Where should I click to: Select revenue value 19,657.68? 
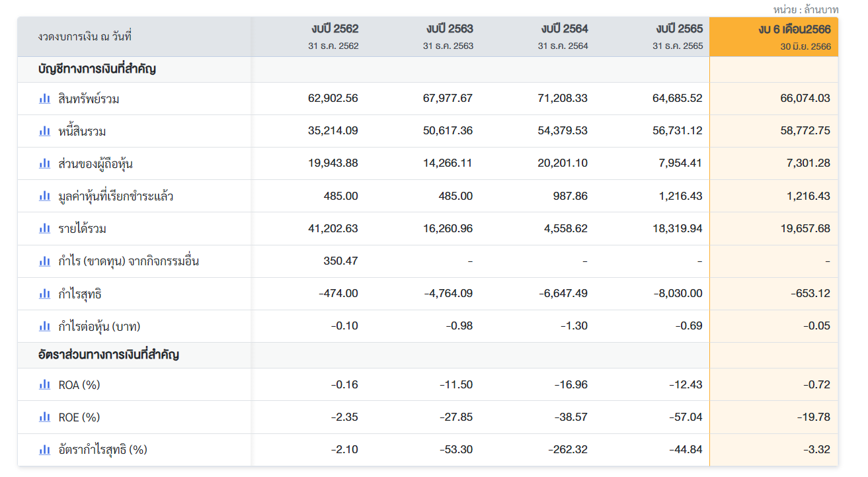click(x=805, y=228)
